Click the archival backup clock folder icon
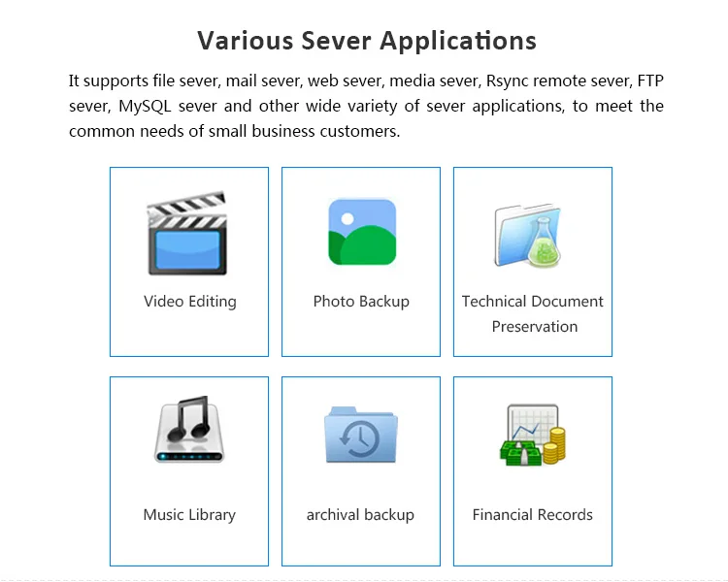The height and width of the screenshot is (582, 728). 361,435
